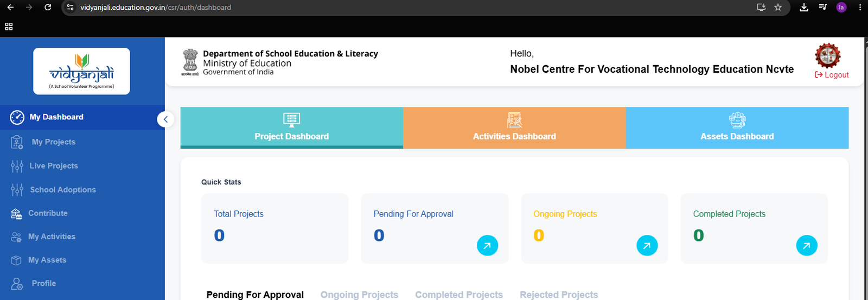Bookmark this page with the star icon

(x=778, y=7)
